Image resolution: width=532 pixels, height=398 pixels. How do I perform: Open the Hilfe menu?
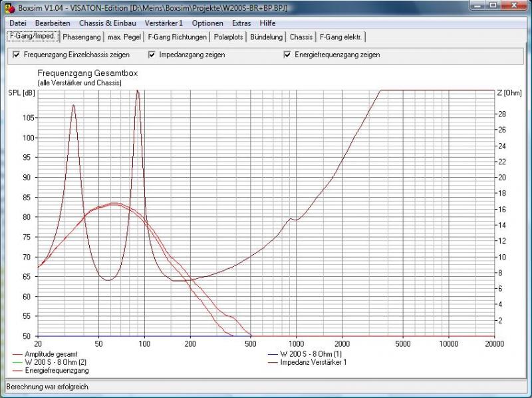pos(267,23)
